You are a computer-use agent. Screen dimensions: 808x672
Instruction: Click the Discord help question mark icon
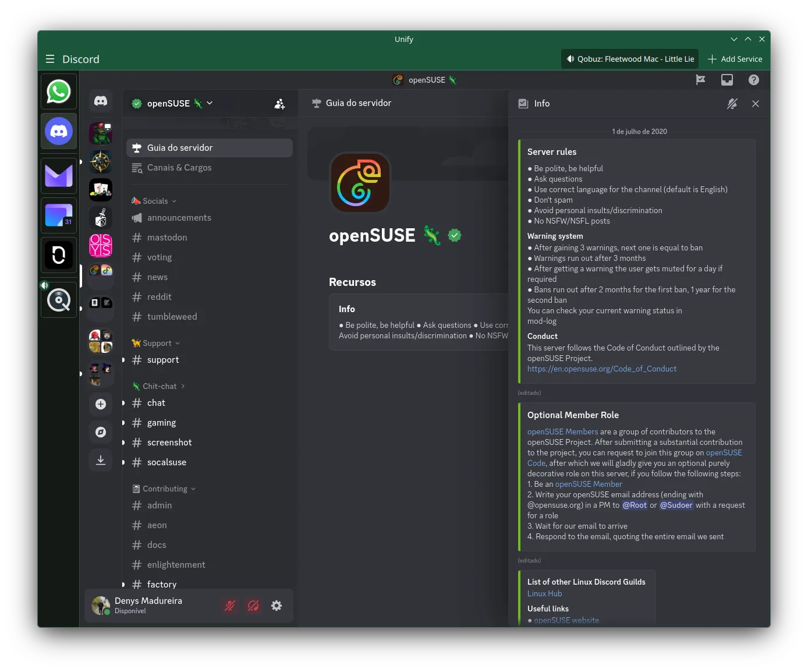point(753,80)
